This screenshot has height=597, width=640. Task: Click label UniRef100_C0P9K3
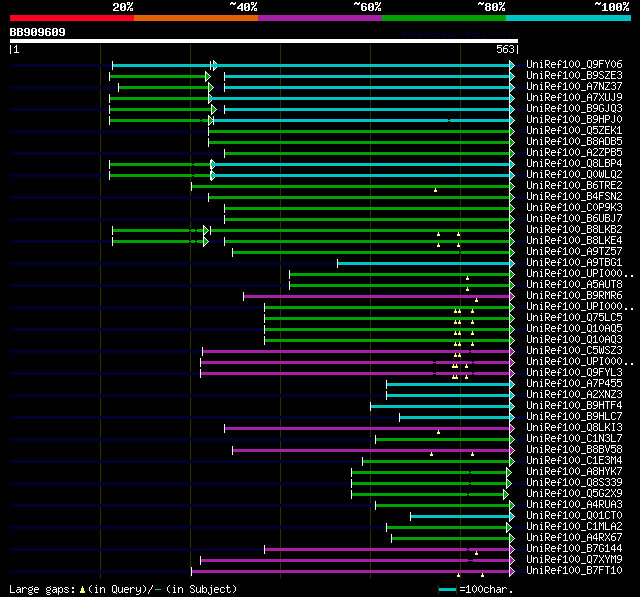pos(574,208)
